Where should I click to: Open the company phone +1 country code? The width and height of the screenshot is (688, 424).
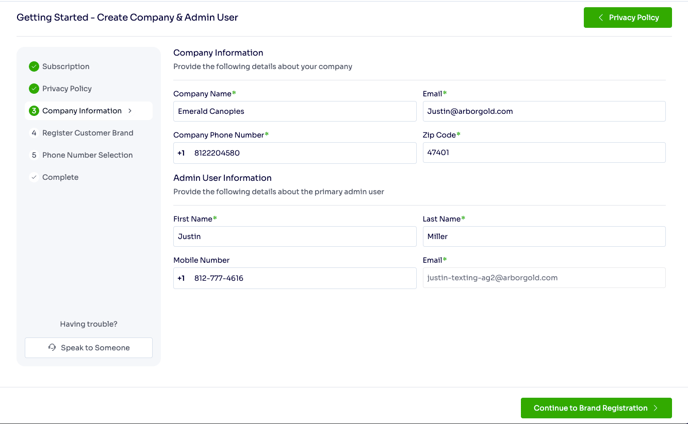[181, 153]
